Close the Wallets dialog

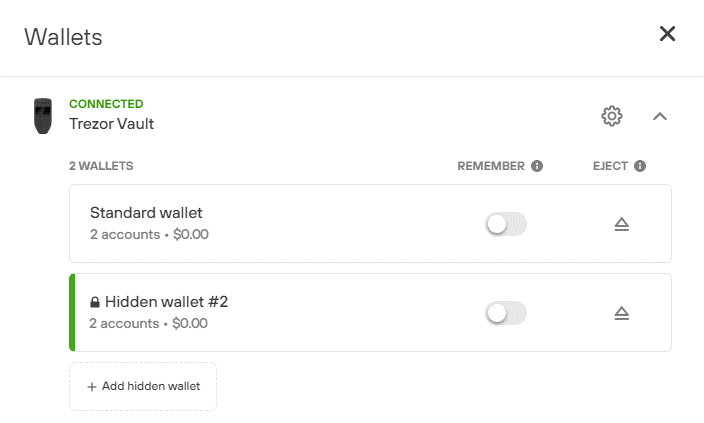pyautogui.click(x=667, y=34)
